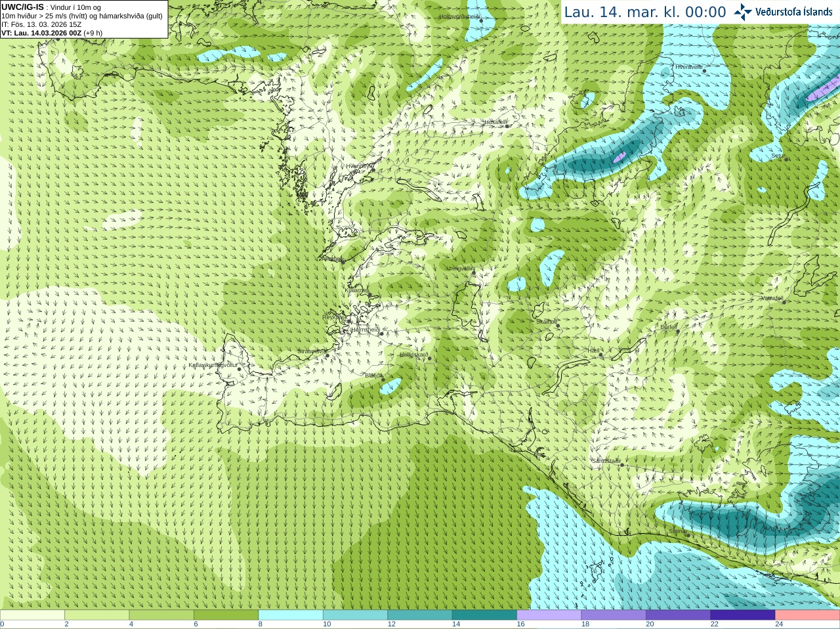Click the 10m hviður description line
Image resolution: width=840 pixels, height=629 pixels.
(x=82, y=16)
